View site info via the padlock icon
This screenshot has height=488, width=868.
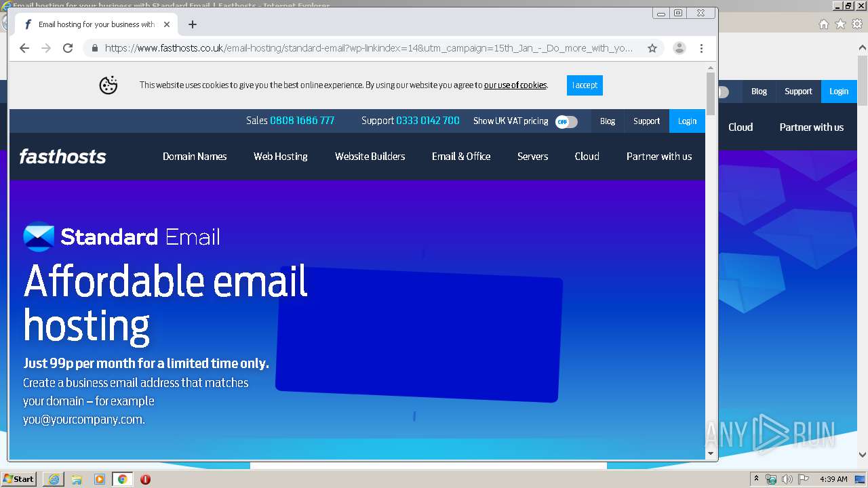point(94,48)
